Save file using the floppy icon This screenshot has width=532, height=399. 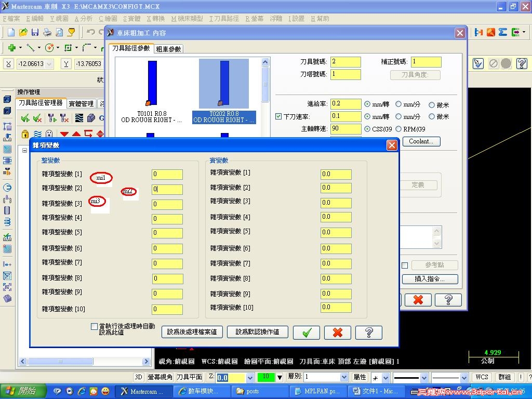[x=35, y=32]
